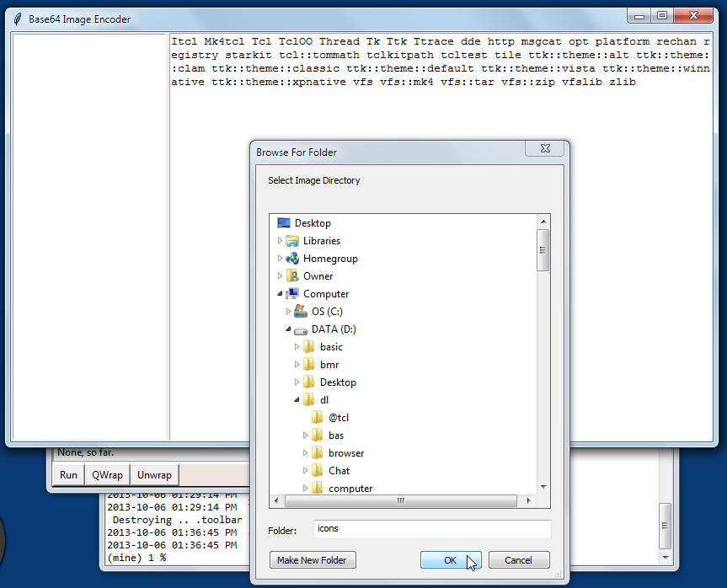This screenshot has width=727, height=588.
Task: Click the Make New Folder button
Action: 313,560
